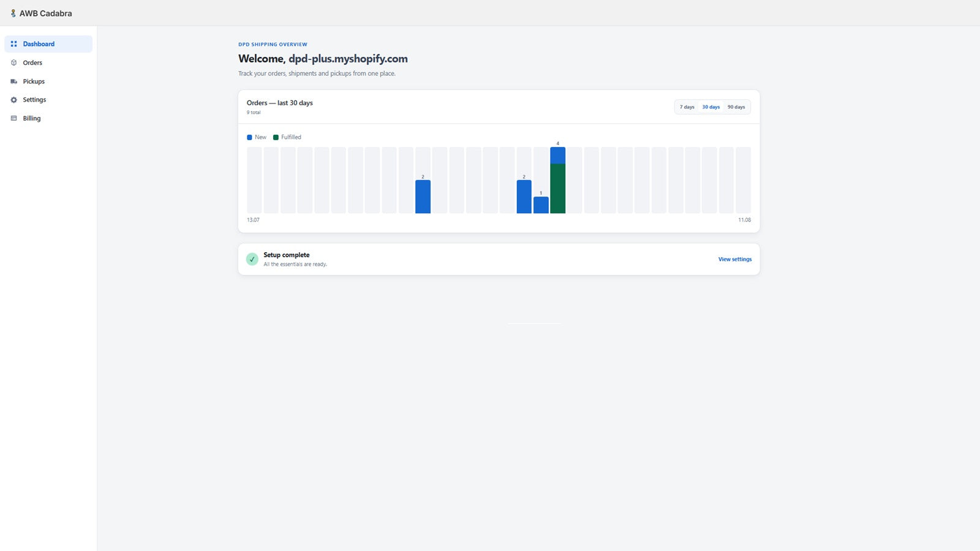Open the Billing menu item
This screenshot has height=551, width=980.
pos(48,118)
